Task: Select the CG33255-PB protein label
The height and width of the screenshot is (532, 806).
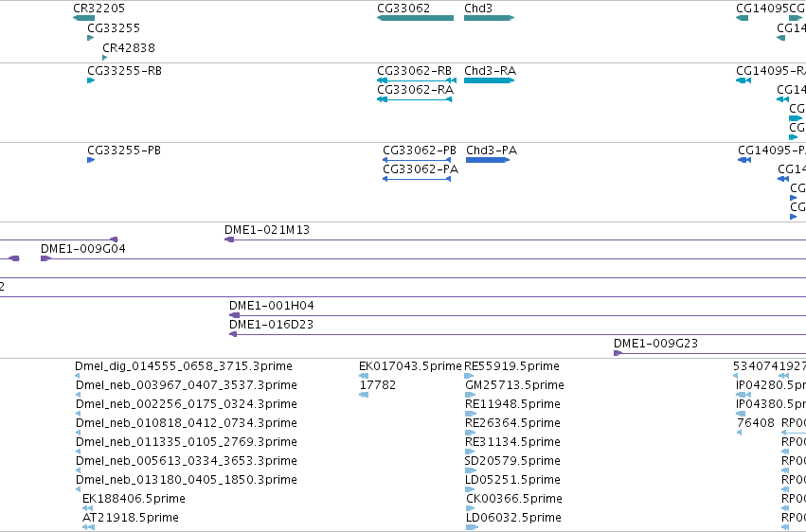Action: (x=124, y=150)
